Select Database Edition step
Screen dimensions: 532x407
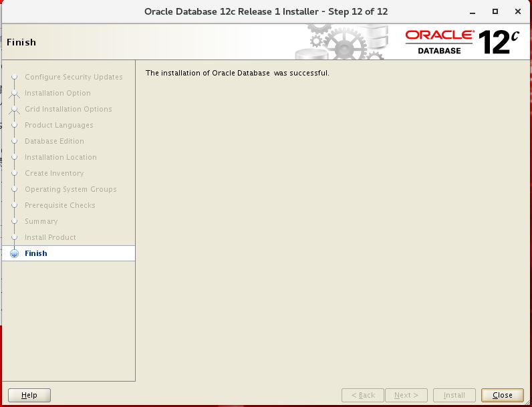click(x=54, y=141)
